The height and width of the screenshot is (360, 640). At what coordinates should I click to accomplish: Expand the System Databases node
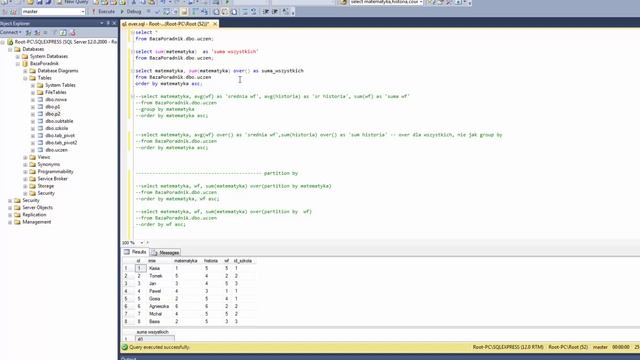click(18, 56)
